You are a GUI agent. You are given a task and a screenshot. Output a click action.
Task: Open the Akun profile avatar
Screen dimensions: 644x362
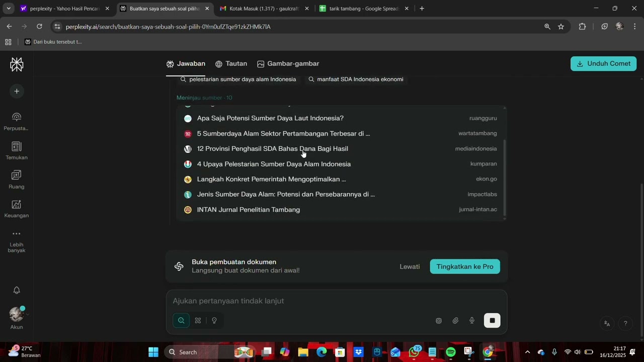17,314
